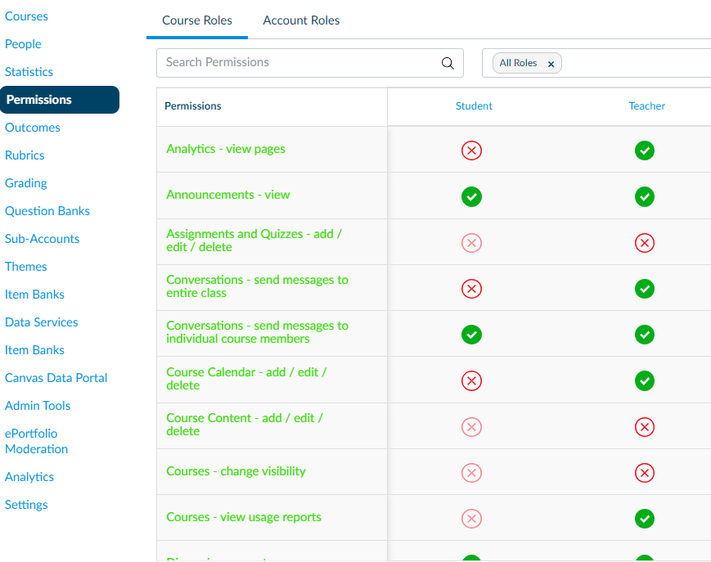Viewport: 711px width, 562px height.
Task: Open Question Banks in the sidebar
Action: point(47,211)
